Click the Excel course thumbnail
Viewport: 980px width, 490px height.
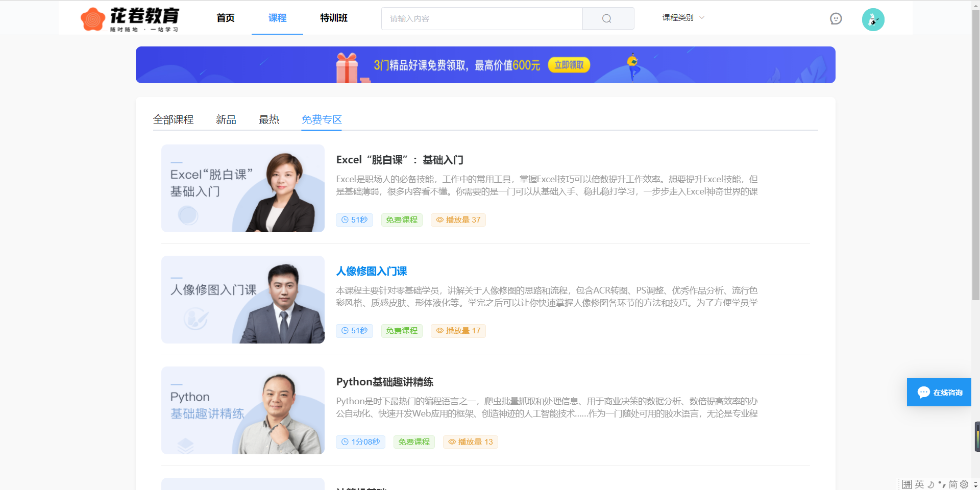tap(243, 188)
